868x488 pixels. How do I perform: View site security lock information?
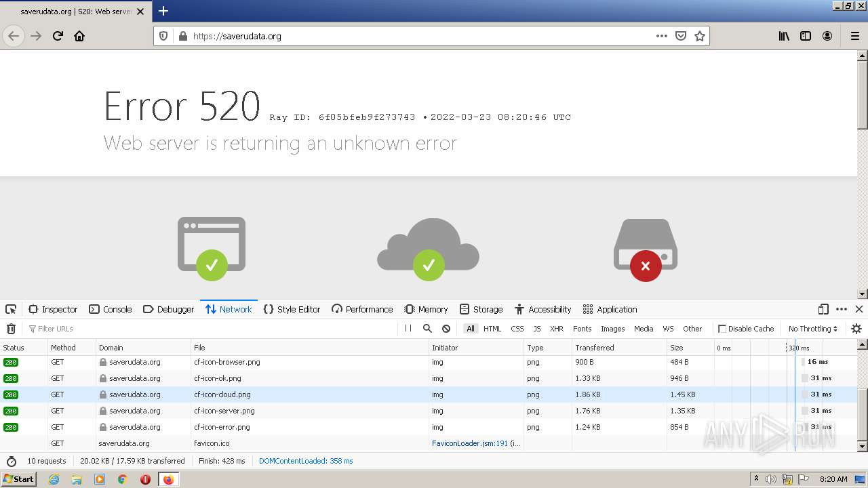click(x=182, y=36)
